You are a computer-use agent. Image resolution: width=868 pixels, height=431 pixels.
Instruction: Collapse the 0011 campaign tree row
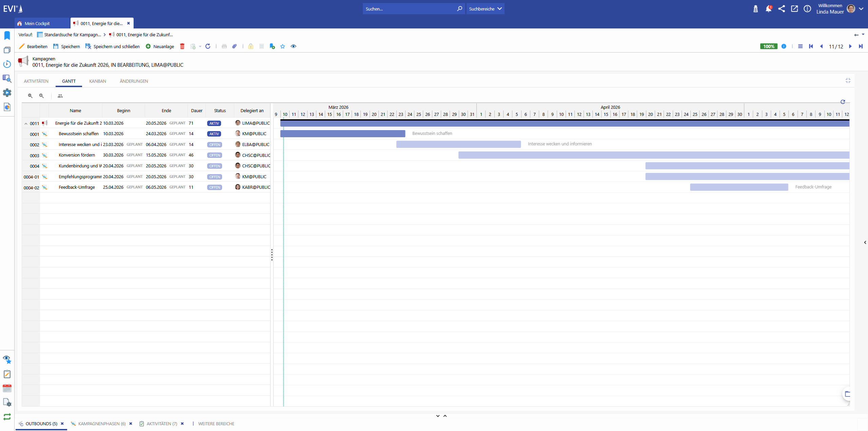point(26,124)
